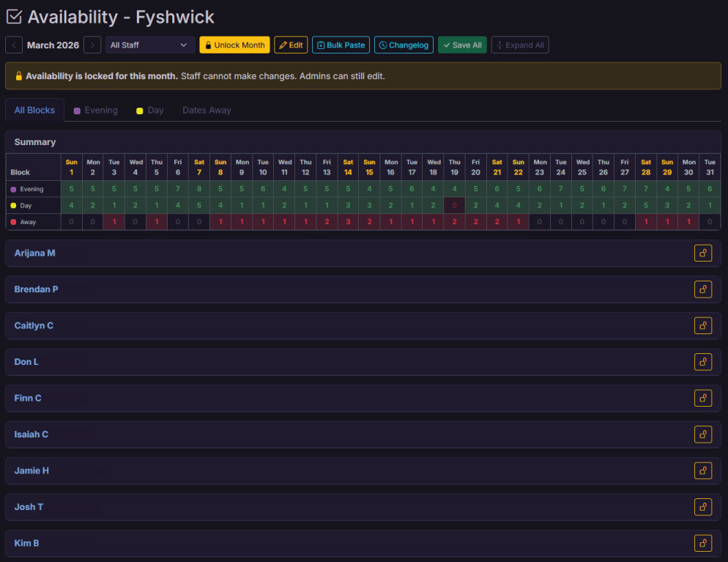Select the red Day cell under Thu 19

point(454,206)
